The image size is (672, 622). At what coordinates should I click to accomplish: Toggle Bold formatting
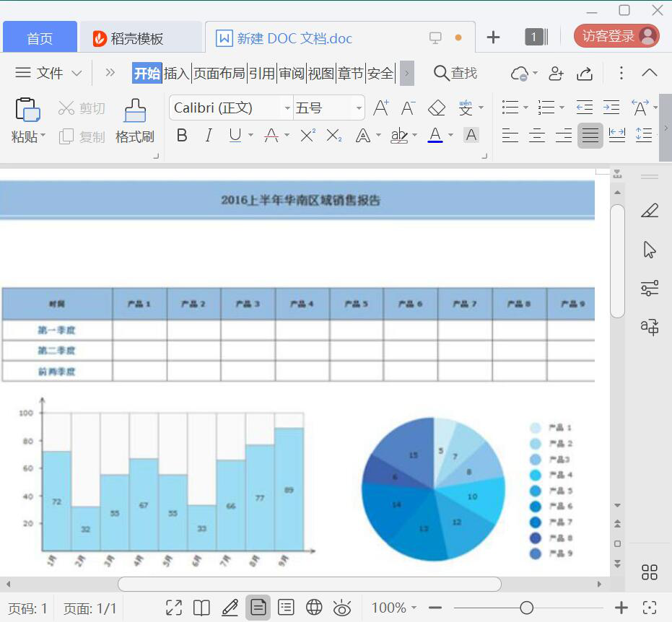[182, 136]
